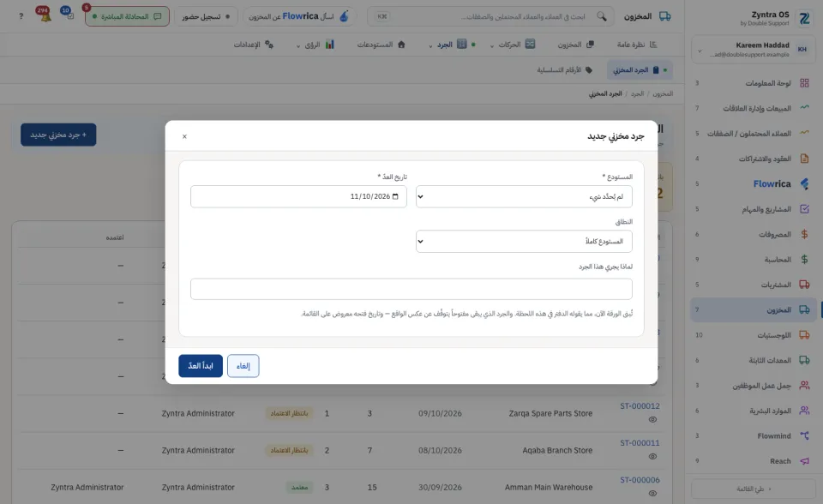Focus لماذا يجري هذا الجرد text field
This screenshot has width=823, height=504.
411,289
